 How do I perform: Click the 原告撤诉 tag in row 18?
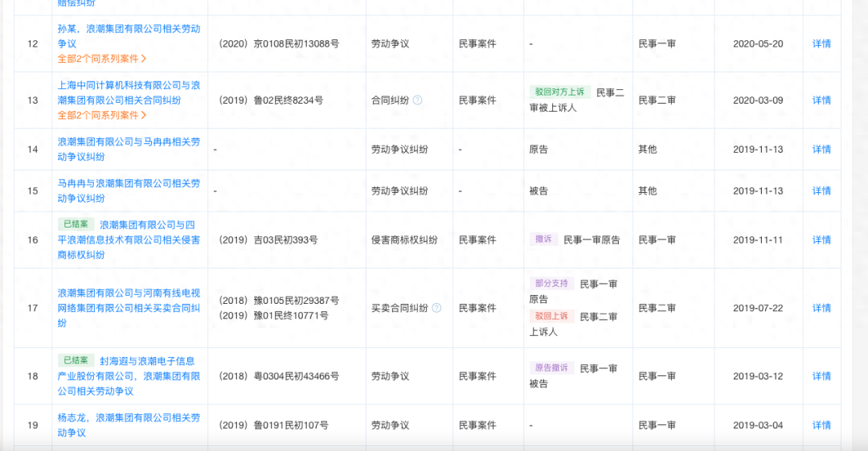(x=551, y=368)
